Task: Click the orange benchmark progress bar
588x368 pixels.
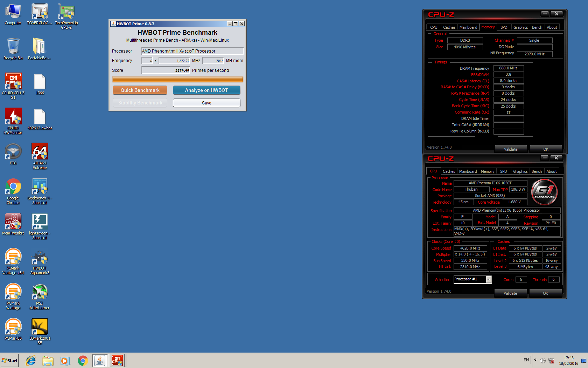Action: pyautogui.click(x=178, y=80)
